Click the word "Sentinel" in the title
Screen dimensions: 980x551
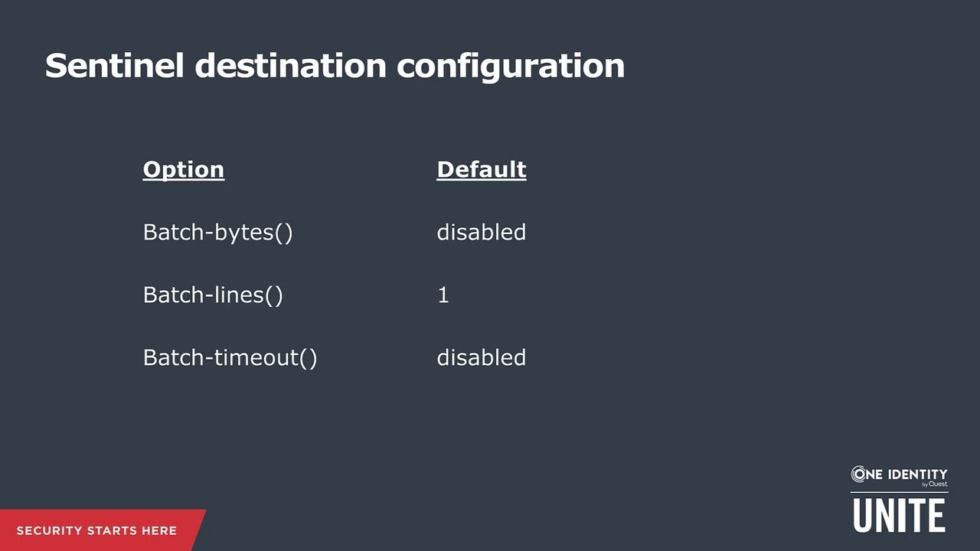click(x=114, y=66)
